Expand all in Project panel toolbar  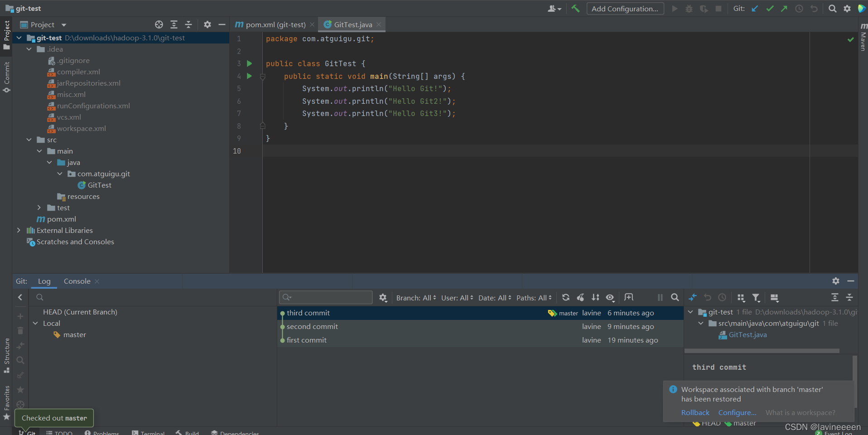tap(174, 24)
